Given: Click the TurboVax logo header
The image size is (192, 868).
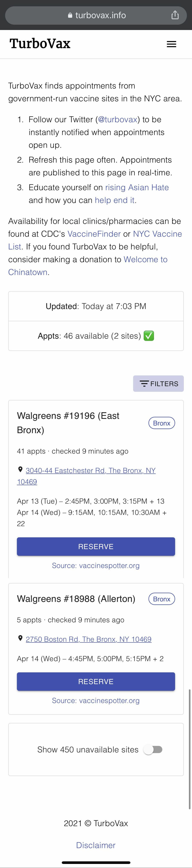Looking at the screenshot, I should pyautogui.click(x=40, y=43).
